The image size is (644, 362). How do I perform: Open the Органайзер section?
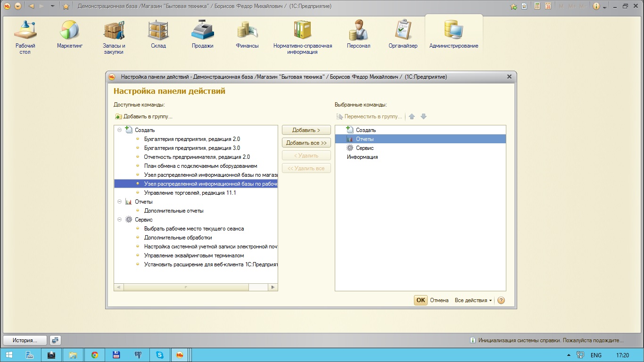pos(403,35)
